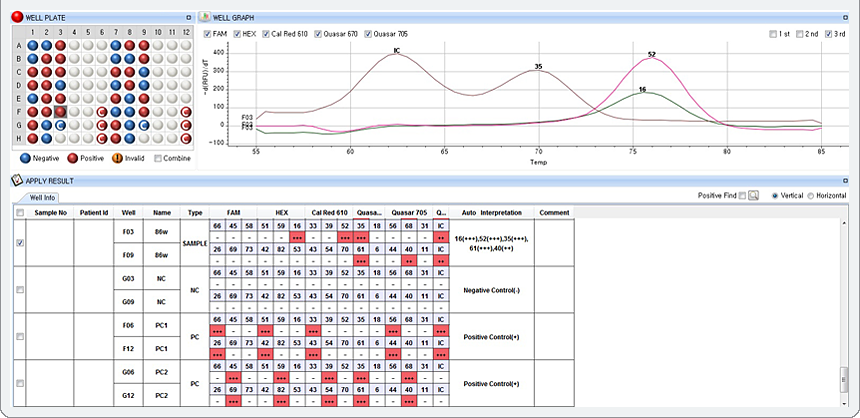Select the Horizontal radio option
The width and height of the screenshot is (860, 418).
(810, 195)
